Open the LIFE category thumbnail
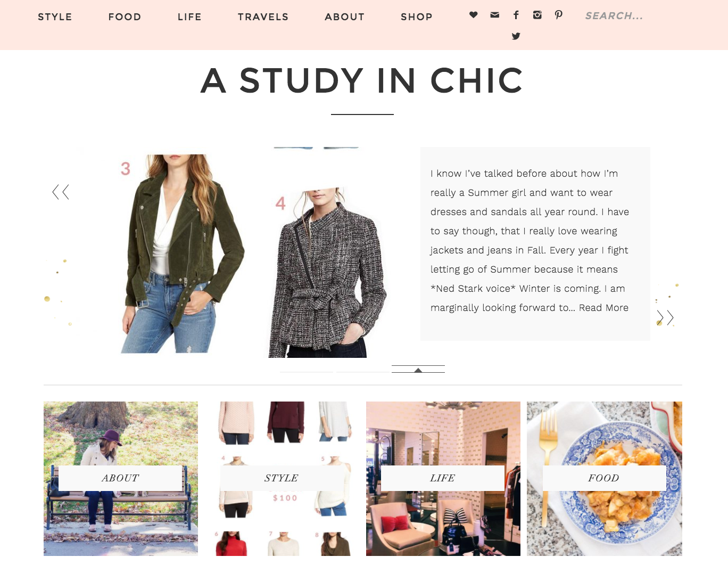This screenshot has height=573, width=728. 443,479
